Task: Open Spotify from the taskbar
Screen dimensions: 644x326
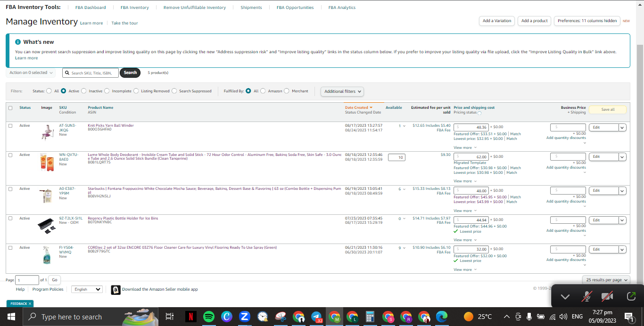Action: pos(208,317)
